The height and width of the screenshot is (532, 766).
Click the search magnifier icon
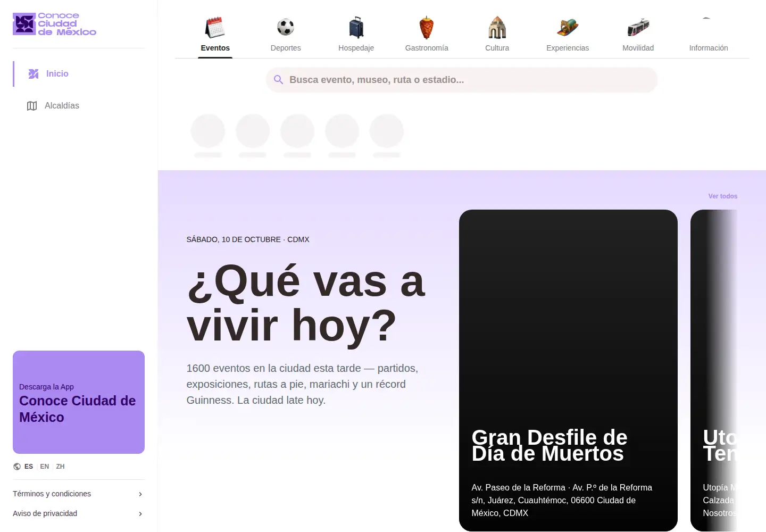(278, 80)
